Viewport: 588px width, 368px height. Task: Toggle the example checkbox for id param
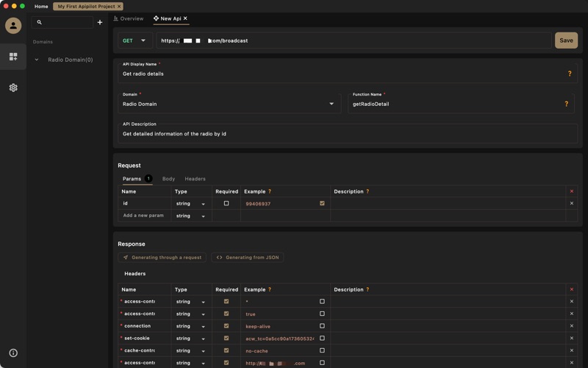322,203
